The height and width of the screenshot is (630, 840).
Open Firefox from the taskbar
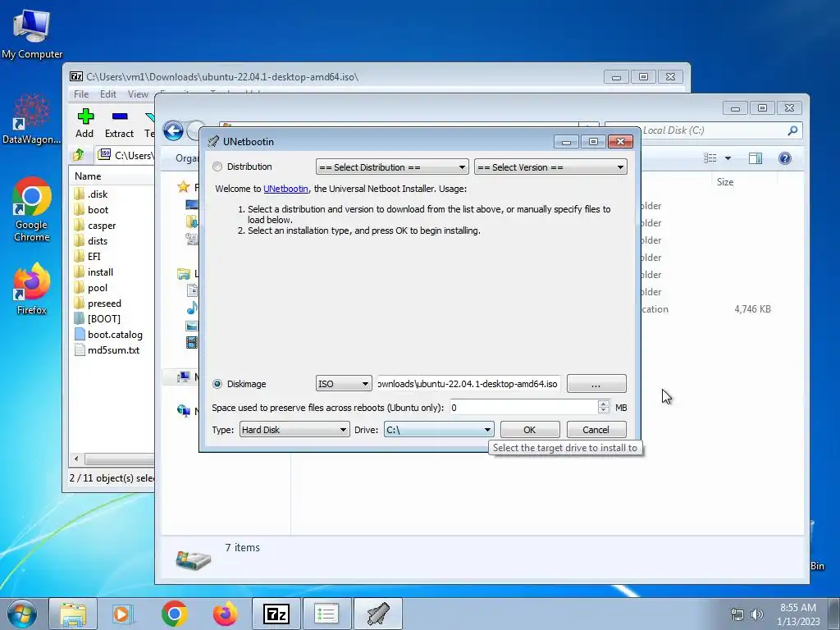(225, 614)
